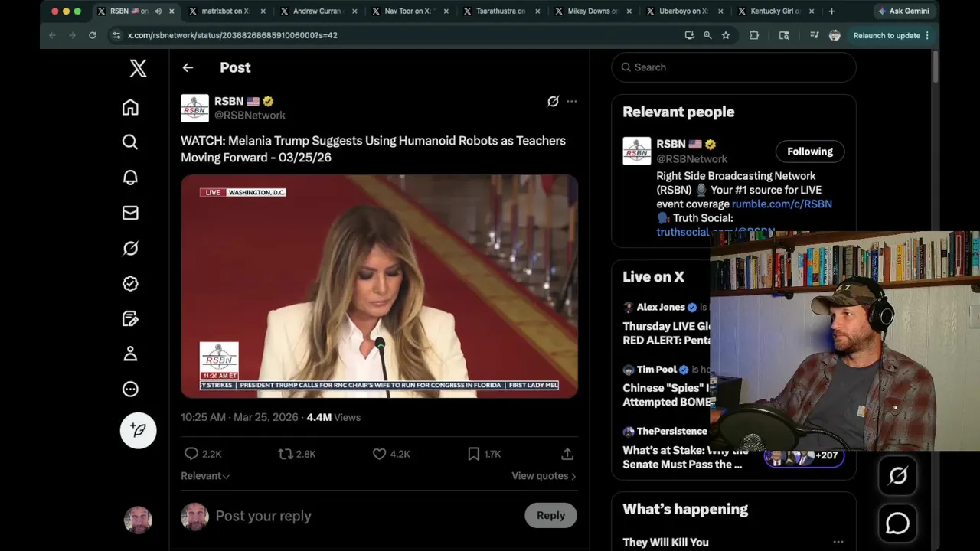This screenshot has height=551, width=980.
Task: Open RSBN avatar on the post
Action: click(x=194, y=108)
